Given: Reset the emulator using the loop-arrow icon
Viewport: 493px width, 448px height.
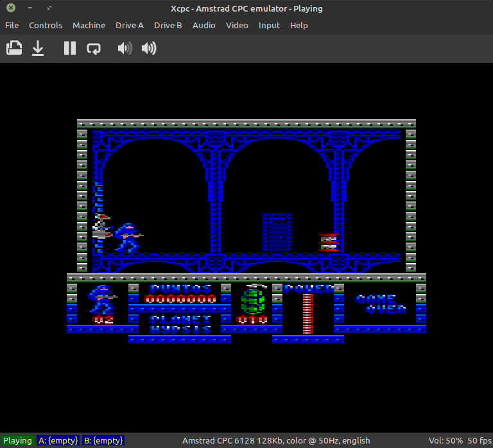Looking at the screenshot, I should 94,48.
